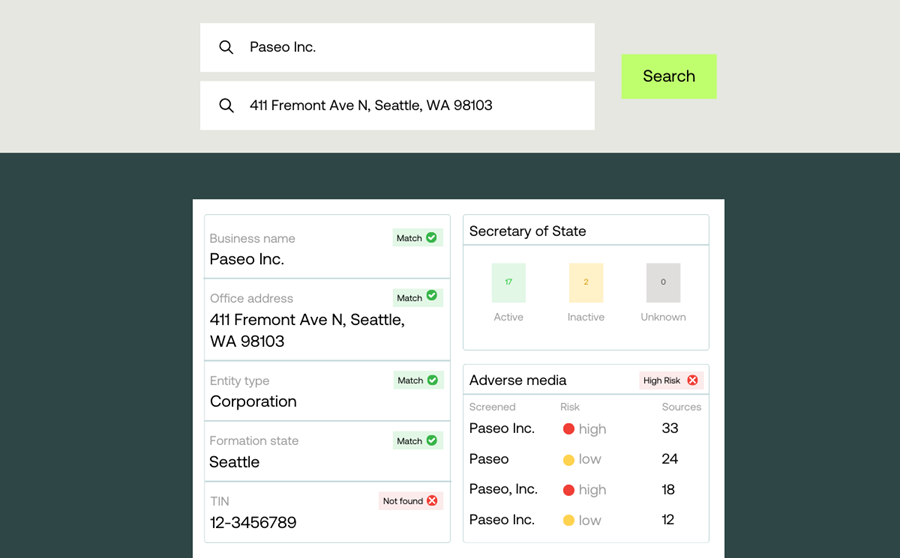This screenshot has height=558, width=900.
Task: Click the low risk label in the 24 sources row
Action: coord(590,459)
